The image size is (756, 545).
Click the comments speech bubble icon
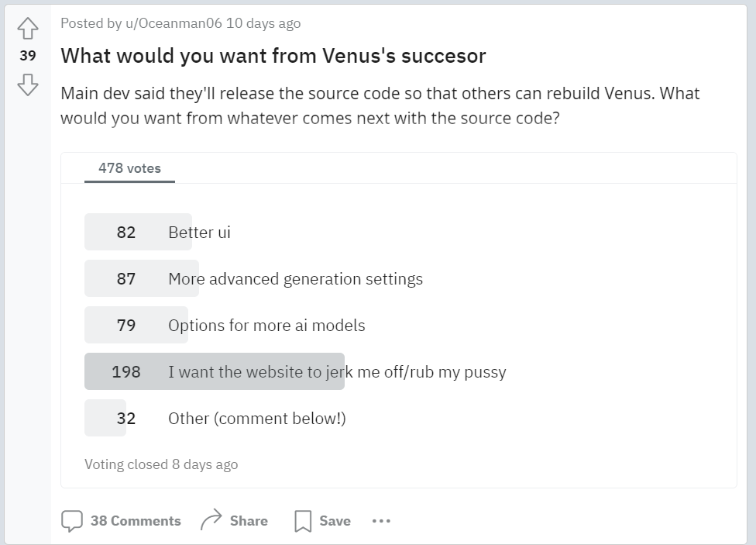(72, 521)
